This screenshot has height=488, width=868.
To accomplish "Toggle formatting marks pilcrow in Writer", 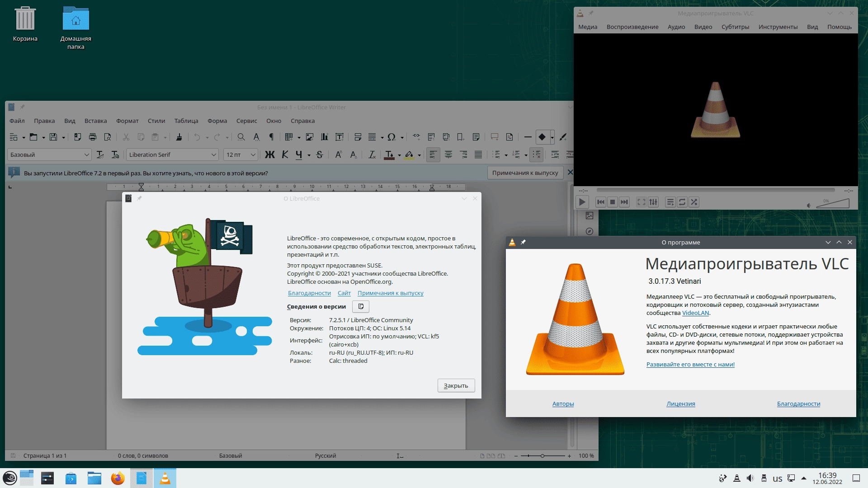I will click(x=271, y=137).
